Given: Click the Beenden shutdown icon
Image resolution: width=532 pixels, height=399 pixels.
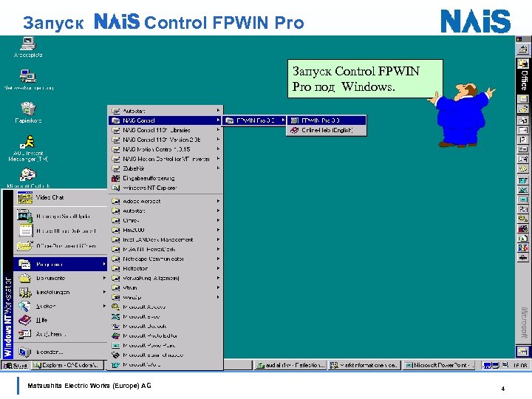Looking at the screenshot, I should click(x=25, y=352).
